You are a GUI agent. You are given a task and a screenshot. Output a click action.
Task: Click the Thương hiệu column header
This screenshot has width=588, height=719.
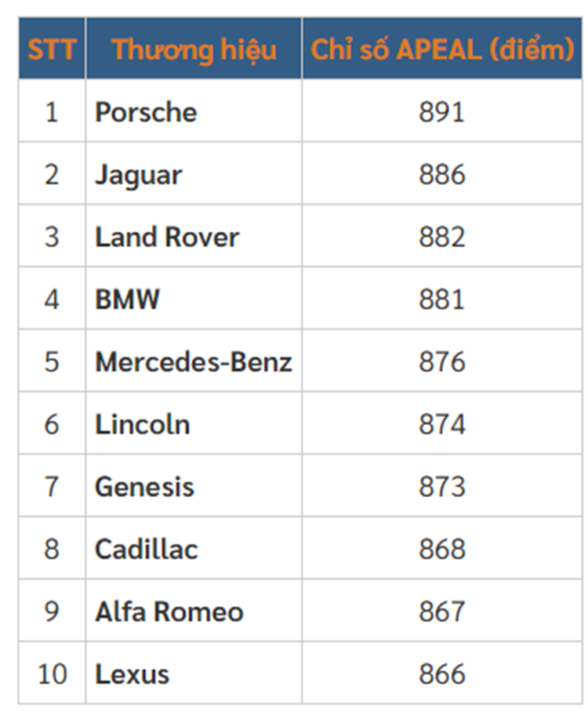(x=194, y=49)
